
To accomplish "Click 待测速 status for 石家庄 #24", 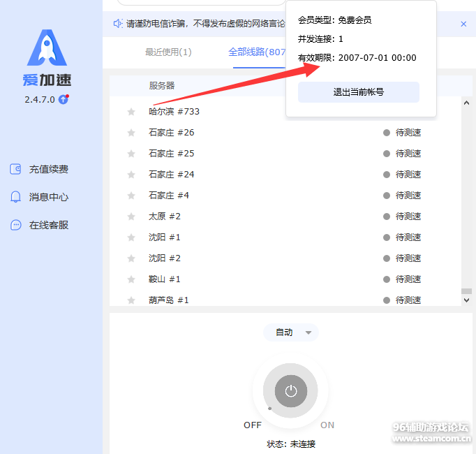I will tap(402, 175).
